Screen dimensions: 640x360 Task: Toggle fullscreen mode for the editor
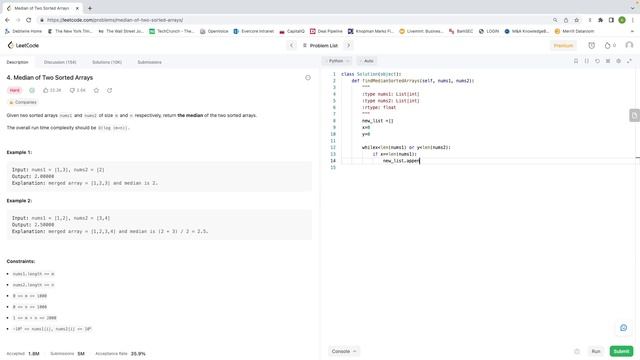pos(629,61)
